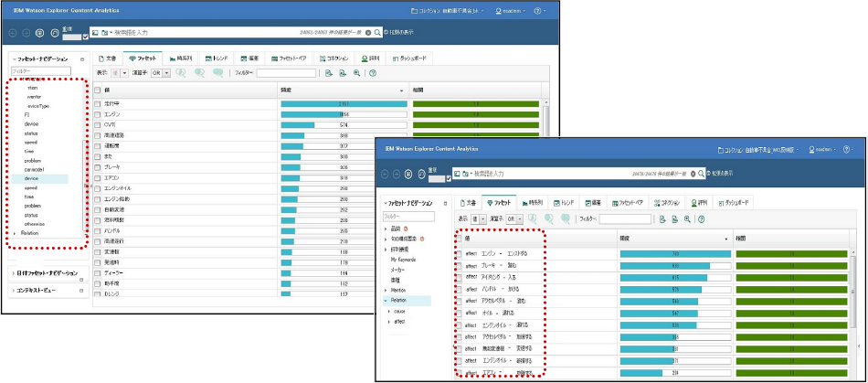Clear the search box in the back window

368,33
